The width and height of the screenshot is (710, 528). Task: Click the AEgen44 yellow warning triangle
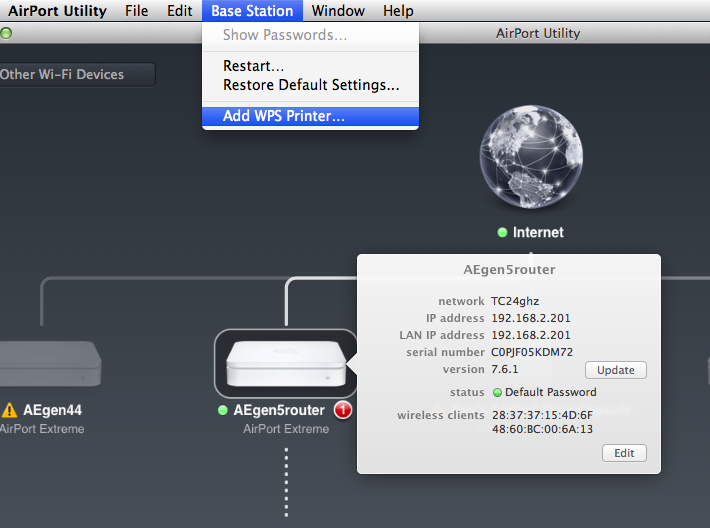9,410
